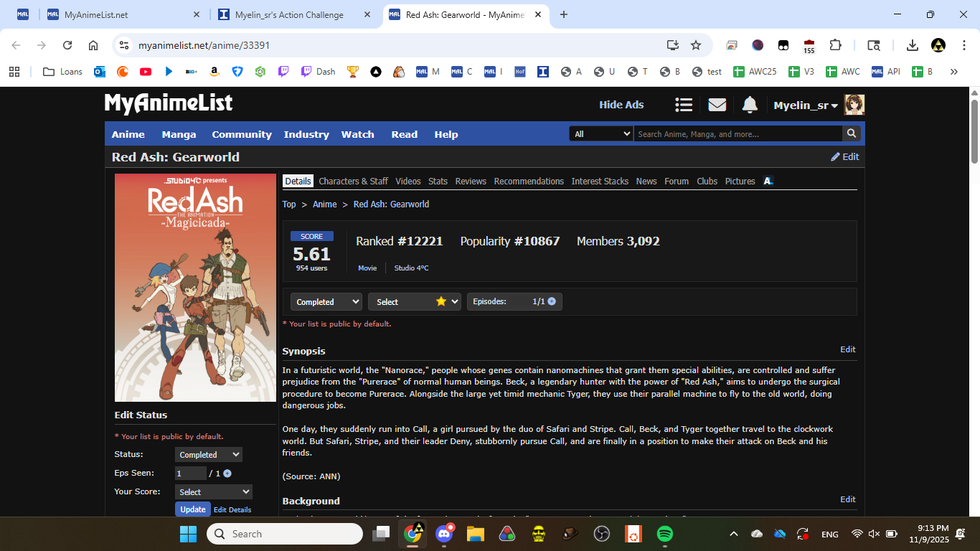Increment episodes with the blue plus icon
980x551 pixels.
[x=552, y=301]
